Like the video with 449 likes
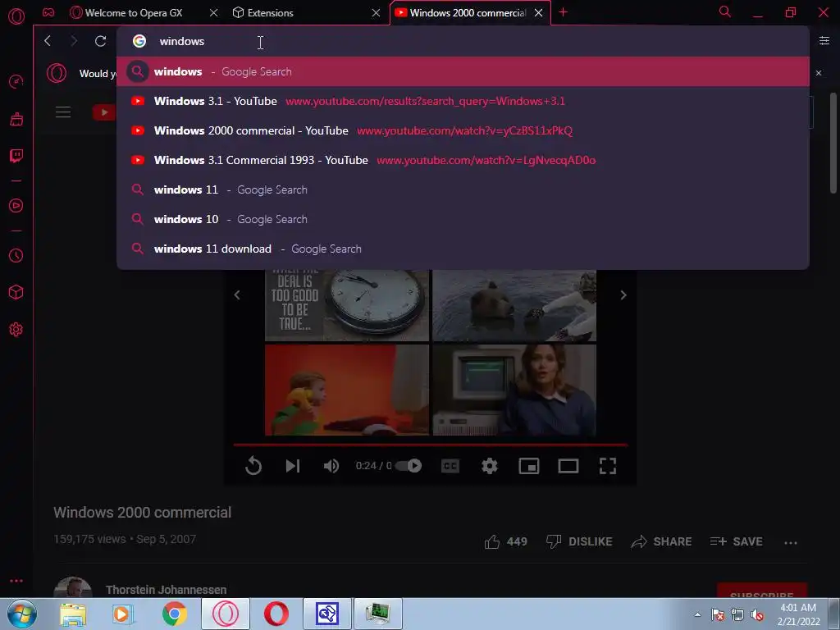840x630 pixels. 505,541
